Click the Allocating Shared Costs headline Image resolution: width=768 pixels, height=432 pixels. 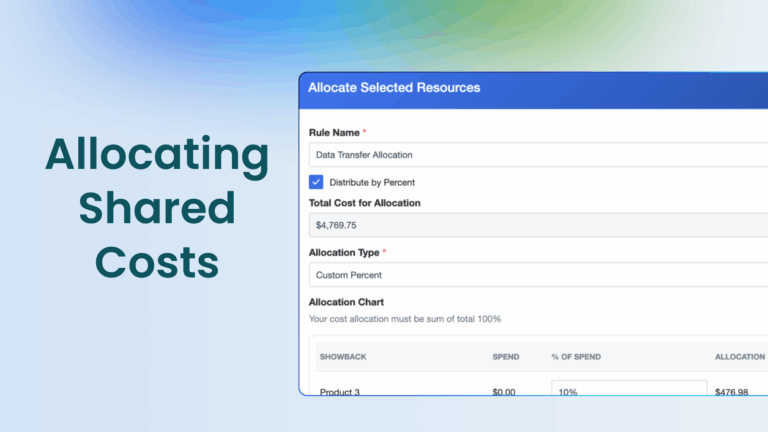(157, 208)
